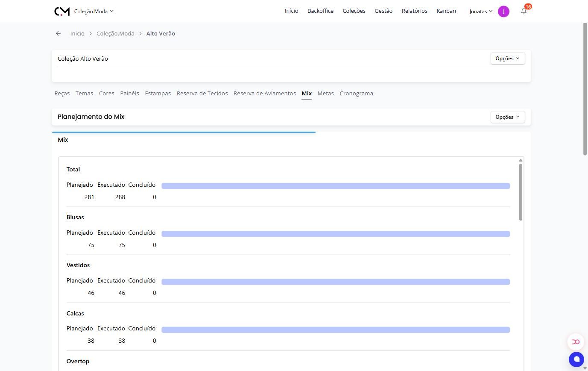Open the Backoffice menu
588x371 pixels.
click(x=320, y=11)
